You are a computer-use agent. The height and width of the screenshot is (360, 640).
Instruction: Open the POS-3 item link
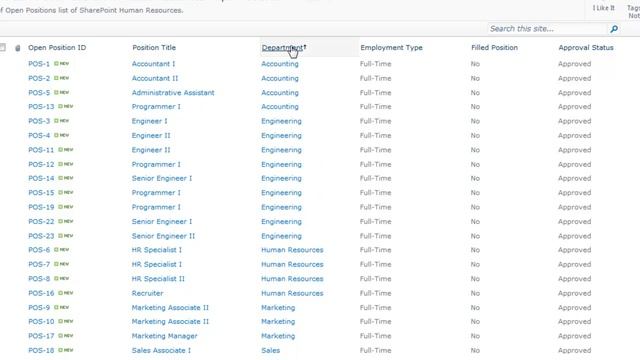[39, 121]
